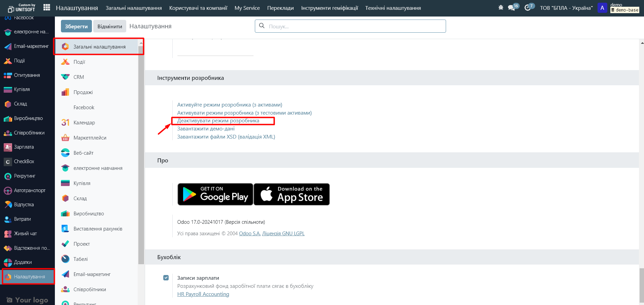
Task: Open the conversations chat icon
Action: coord(512,8)
